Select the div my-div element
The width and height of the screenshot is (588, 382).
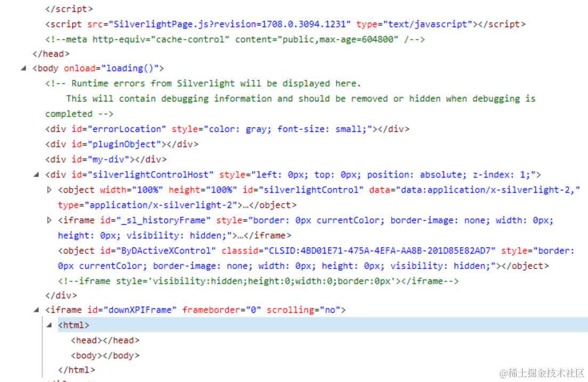106,160
